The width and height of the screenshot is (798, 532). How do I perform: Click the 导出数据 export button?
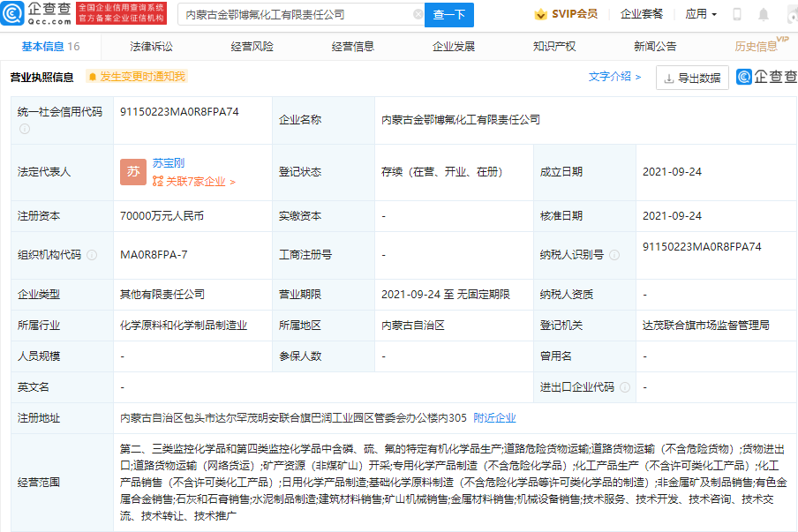click(x=692, y=78)
